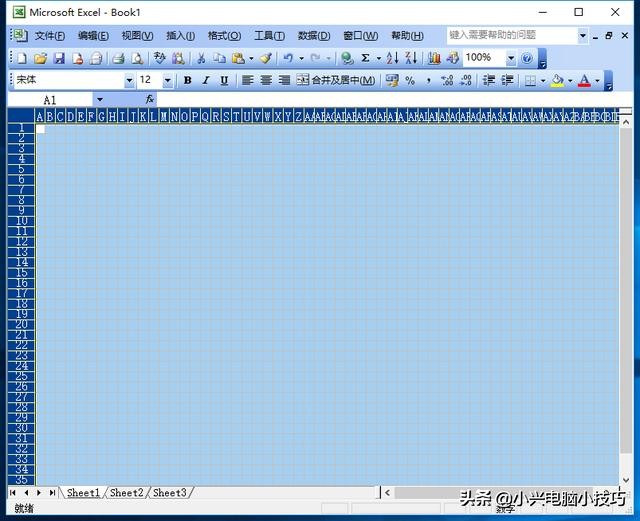Open Print Preview from the toolbar
The width and height of the screenshot is (640, 521).
point(137,58)
